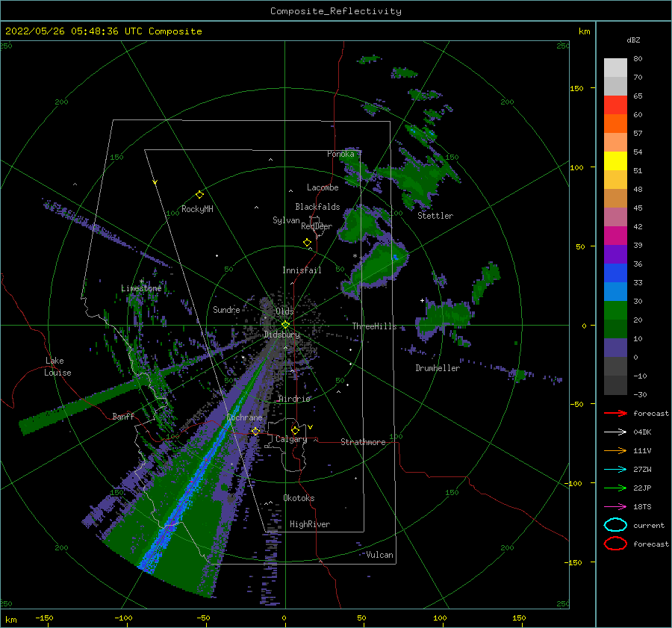Click the yellow 51 dBZ color swatch
The width and height of the screenshot is (672, 628).
coord(615,161)
